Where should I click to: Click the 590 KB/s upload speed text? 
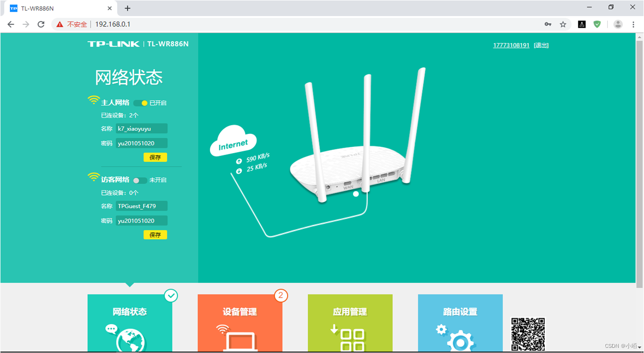258,157
